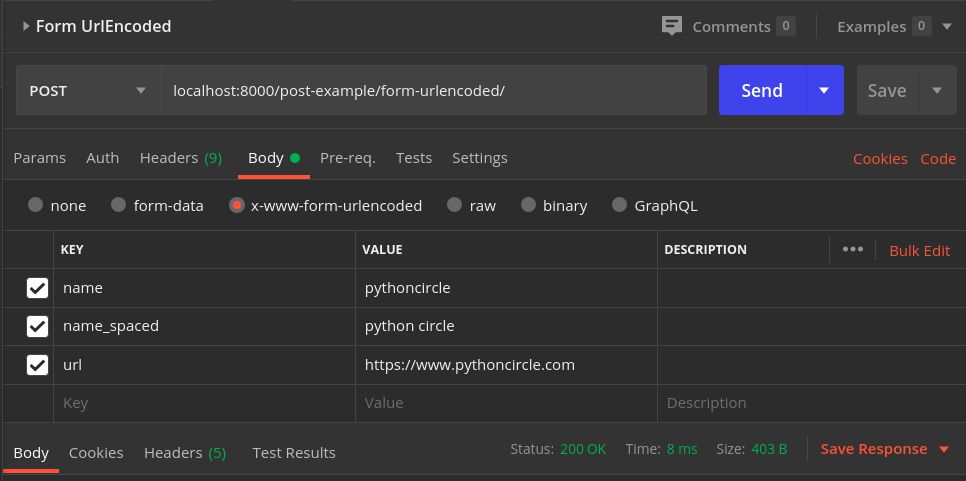
Task: Click the request URL field
Action: (x=433, y=91)
